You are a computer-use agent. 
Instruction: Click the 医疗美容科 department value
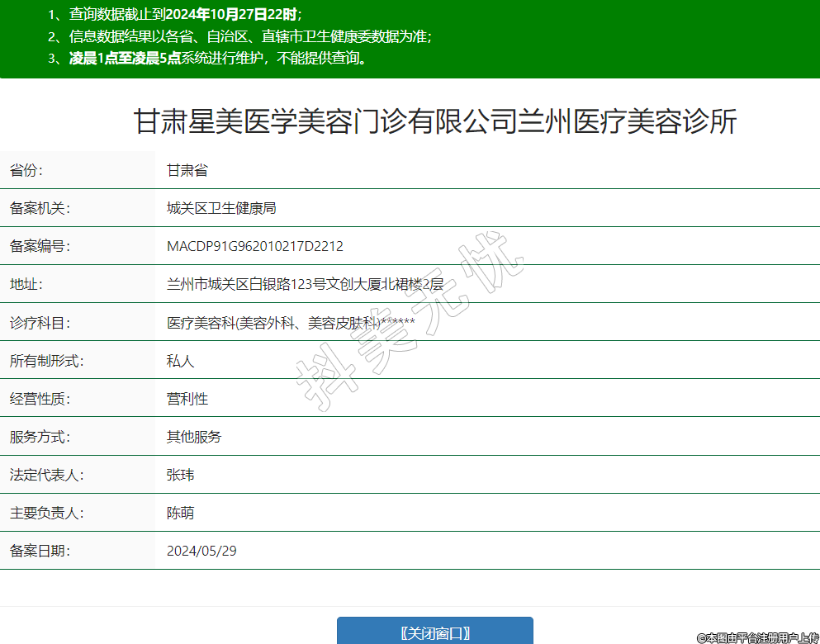290,323
